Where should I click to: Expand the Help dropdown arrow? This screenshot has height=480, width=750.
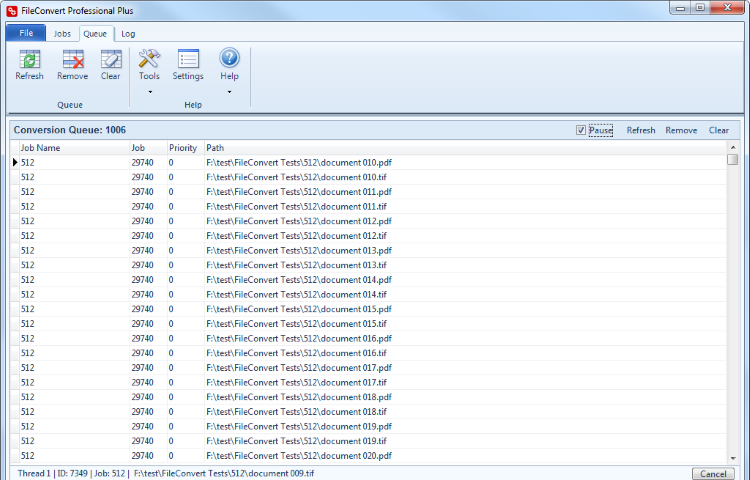point(230,92)
